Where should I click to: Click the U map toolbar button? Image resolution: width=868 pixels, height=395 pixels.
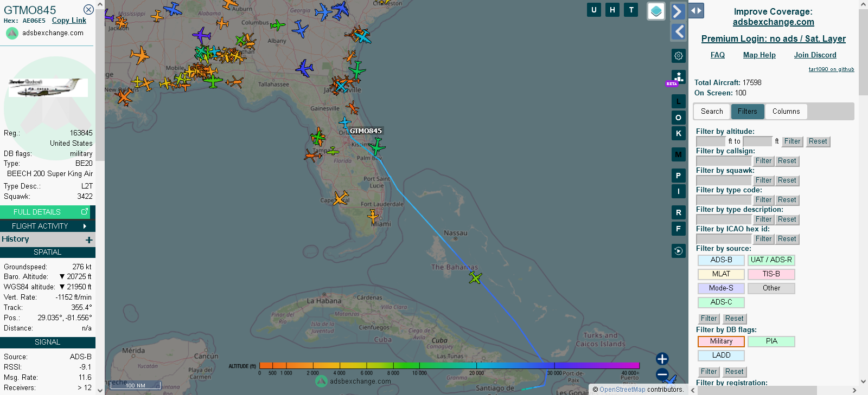point(594,10)
